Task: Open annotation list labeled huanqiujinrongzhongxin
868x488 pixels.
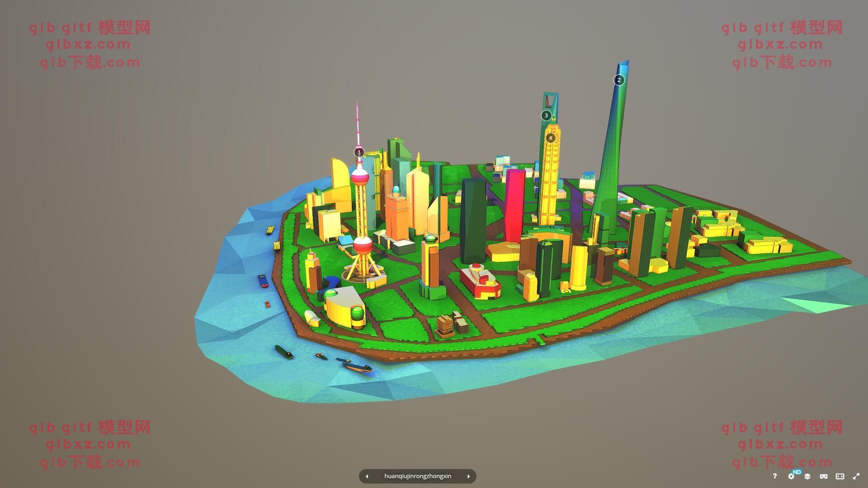Action: tap(418, 476)
